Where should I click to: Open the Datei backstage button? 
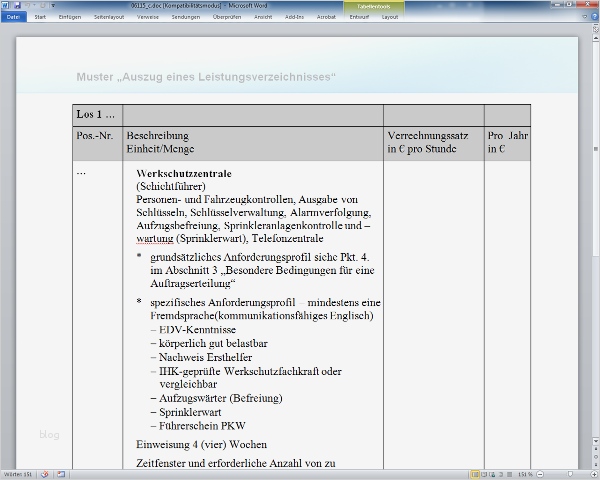[13, 17]
